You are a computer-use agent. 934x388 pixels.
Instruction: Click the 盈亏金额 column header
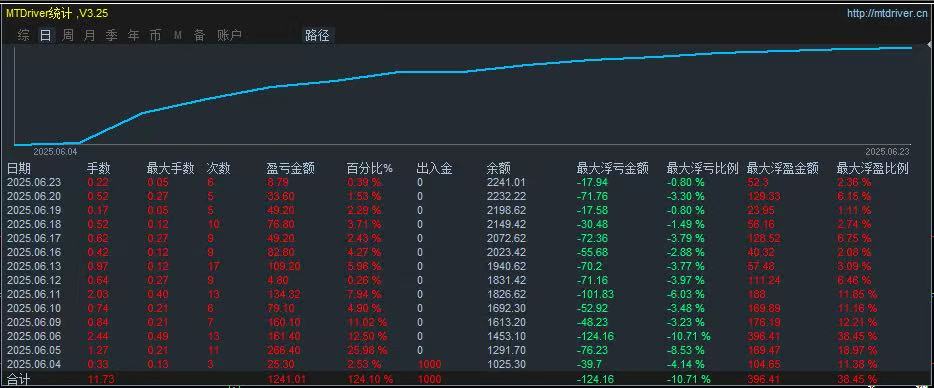pos(290,169)
